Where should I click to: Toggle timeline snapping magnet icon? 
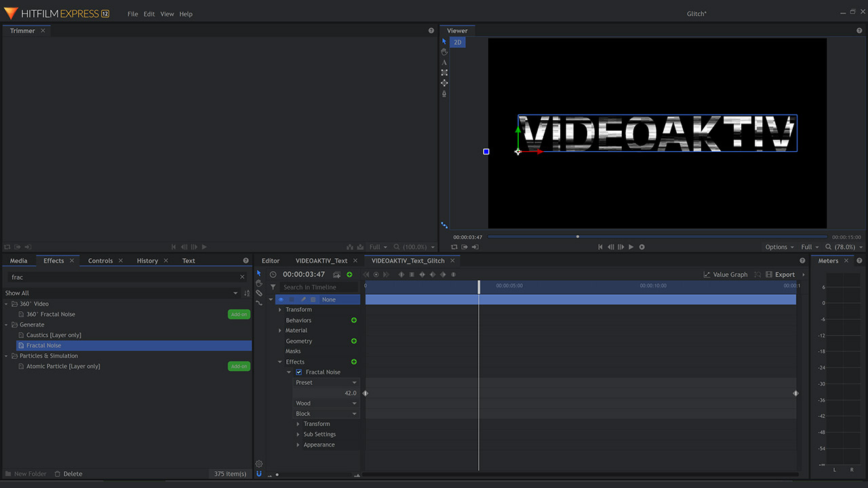(x=259, y=474)
